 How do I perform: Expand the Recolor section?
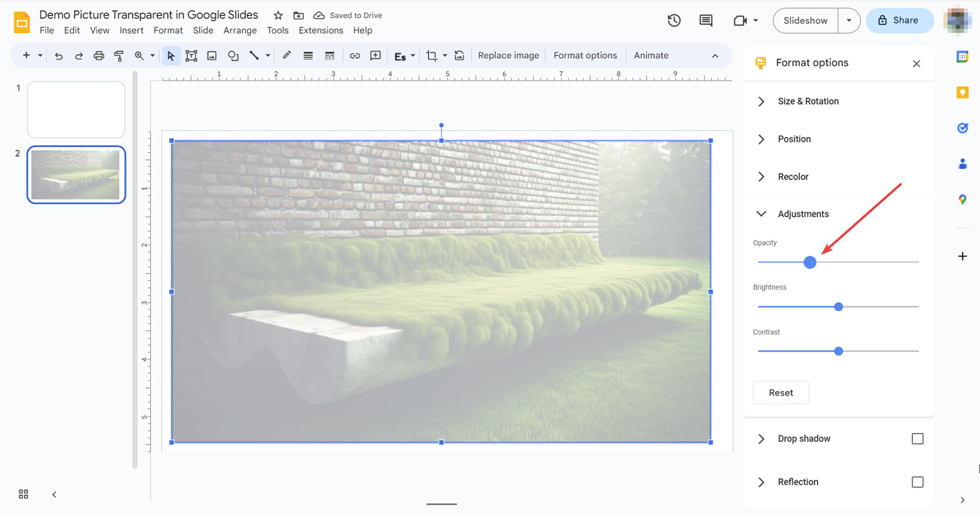click(x=761, y=176)
